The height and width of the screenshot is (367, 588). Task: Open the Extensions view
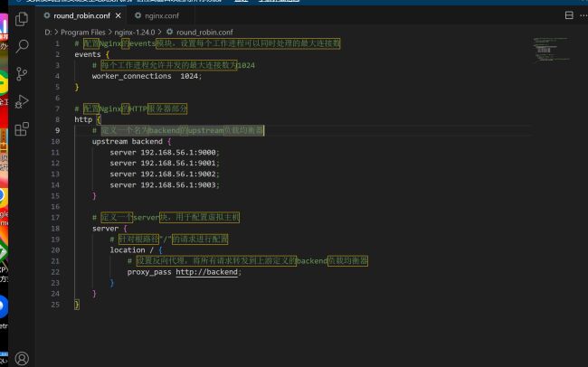point(22,129)
